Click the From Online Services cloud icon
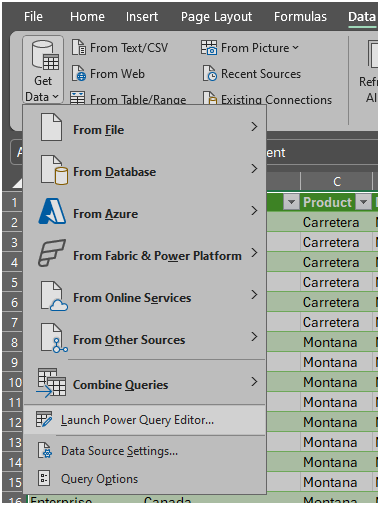The width and height of the screenshot is (380, 505). point(54,296)
